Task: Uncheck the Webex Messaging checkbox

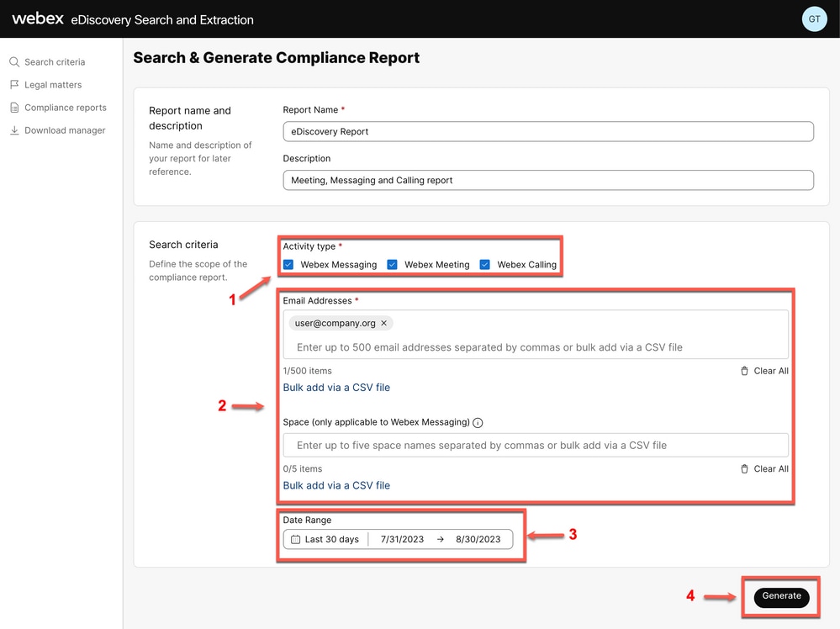Action: tap(288, 265)
